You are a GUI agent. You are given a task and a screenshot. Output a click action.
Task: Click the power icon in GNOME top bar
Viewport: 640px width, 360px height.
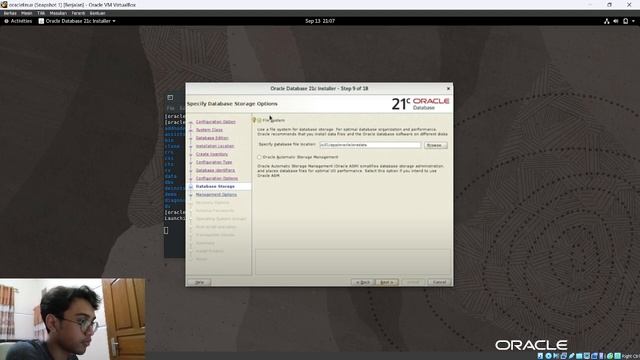coord(625,21)
